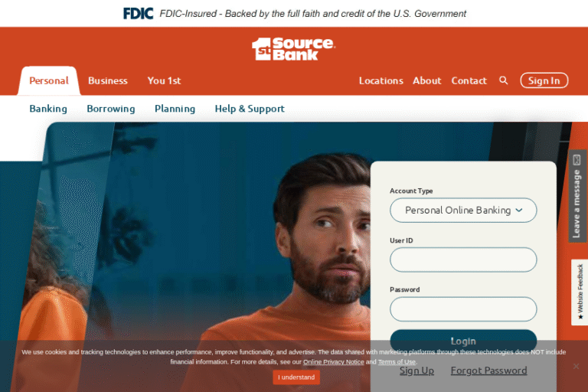Open the Locations link
This screenshot has height=392, width=588.
click(381, 80)
